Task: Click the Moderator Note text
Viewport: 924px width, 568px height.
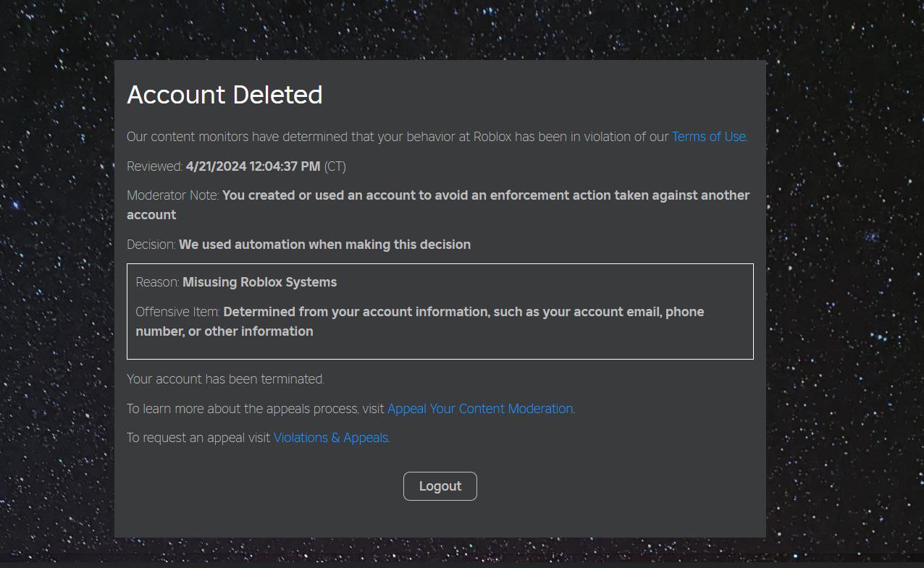Action: pyautogui.click(x=172, y=195)
